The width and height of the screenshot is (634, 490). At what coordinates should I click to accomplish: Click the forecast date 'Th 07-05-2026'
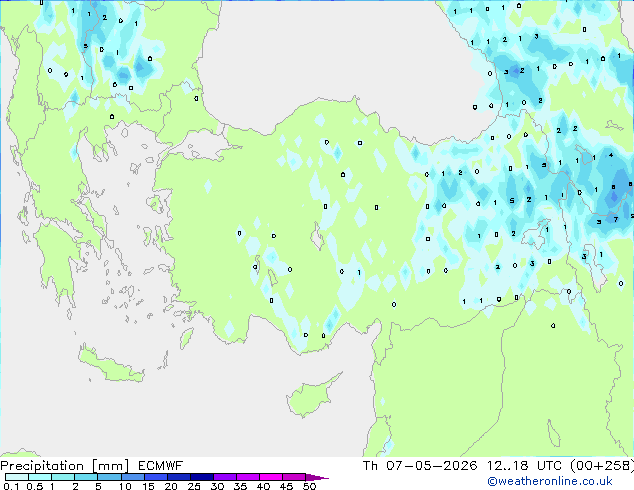coord(420,466)
